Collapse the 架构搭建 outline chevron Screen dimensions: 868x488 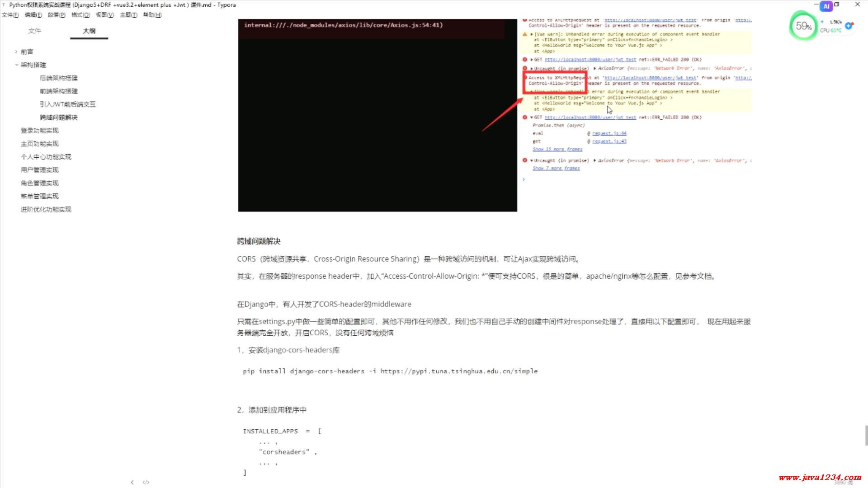(16, 65)
